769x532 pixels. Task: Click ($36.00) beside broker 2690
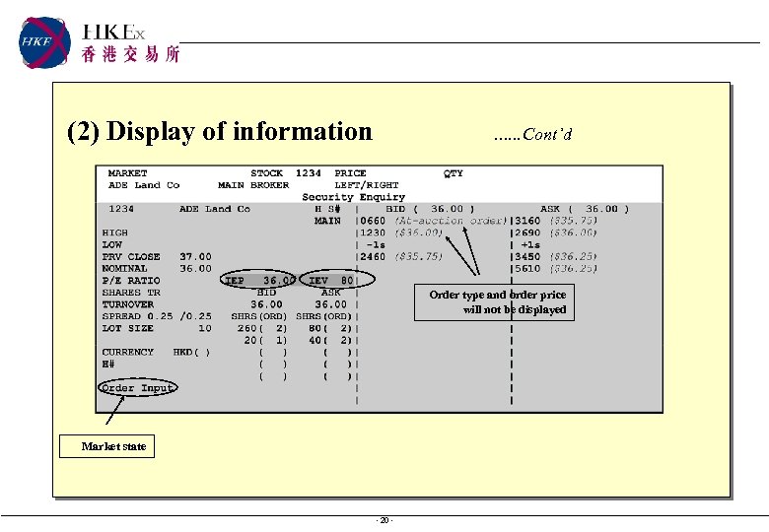(x=574, y=233)
